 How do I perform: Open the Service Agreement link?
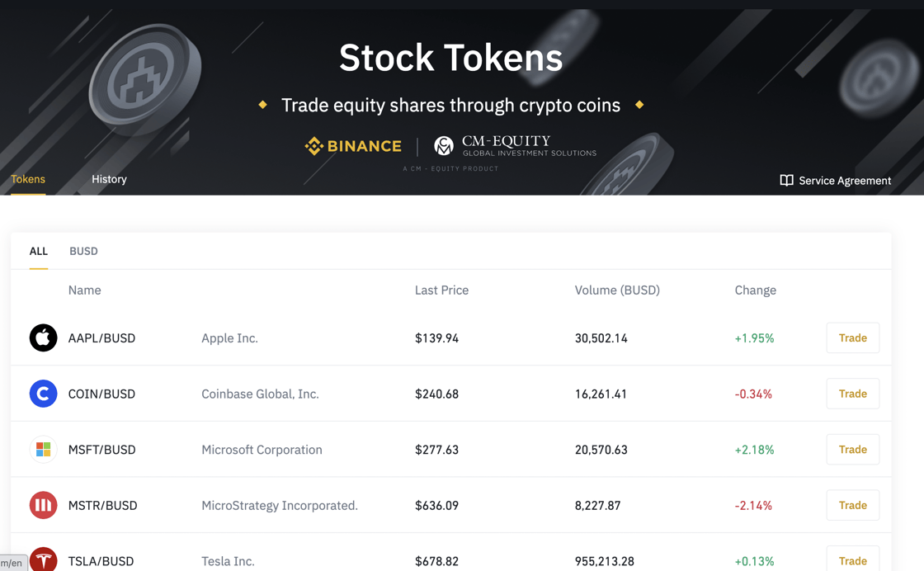coord(836,181)
